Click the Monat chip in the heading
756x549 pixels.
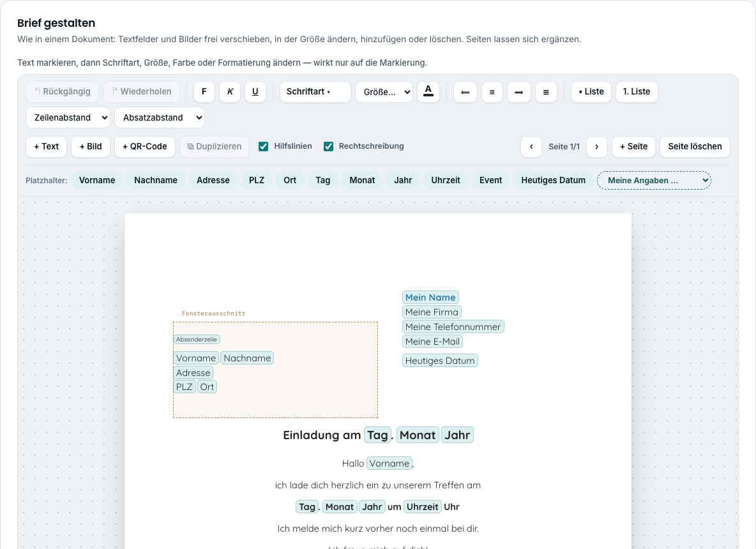418,435
